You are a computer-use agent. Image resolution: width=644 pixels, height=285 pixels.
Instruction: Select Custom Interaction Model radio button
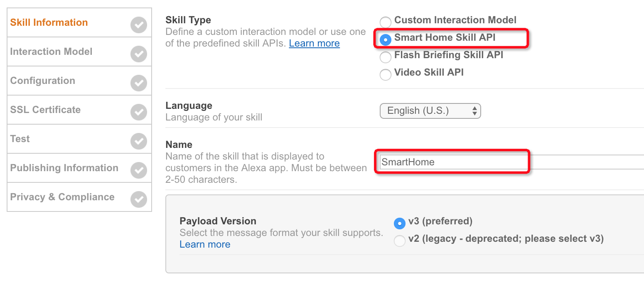coord(386,22)
